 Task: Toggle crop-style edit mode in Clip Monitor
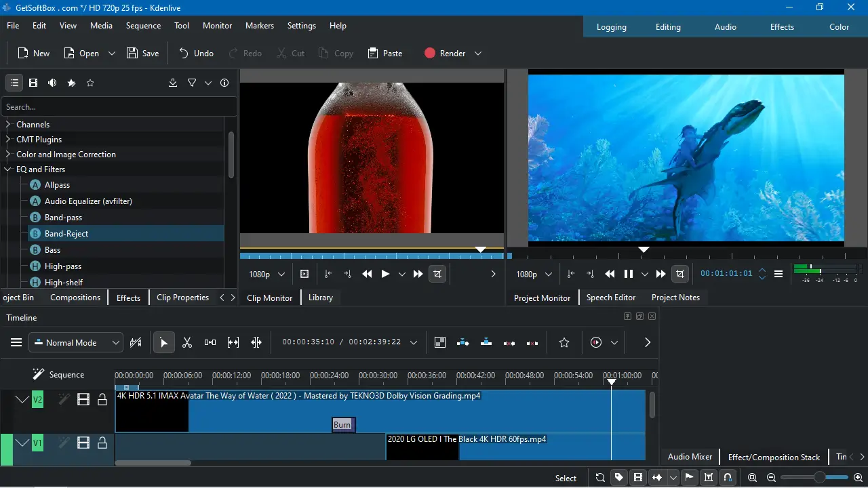[437, 274]
